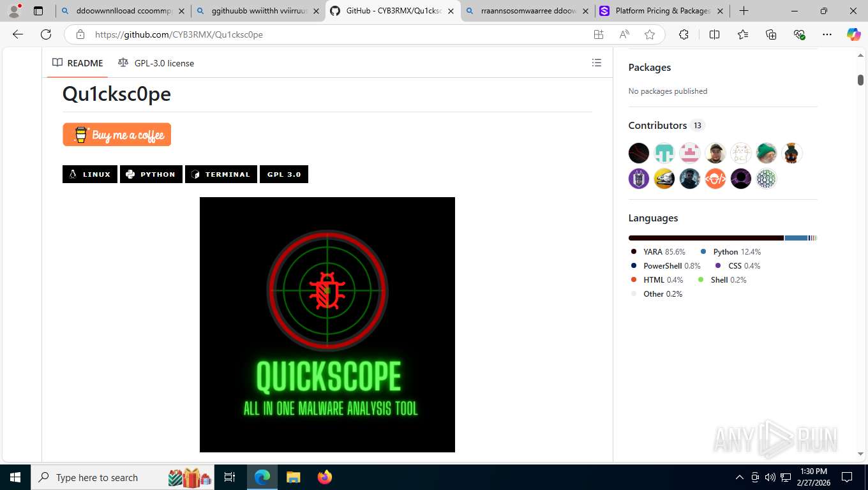Click the PYTHON badge
Viewport: 868px width, 490px height.
(x=151, y=174)
